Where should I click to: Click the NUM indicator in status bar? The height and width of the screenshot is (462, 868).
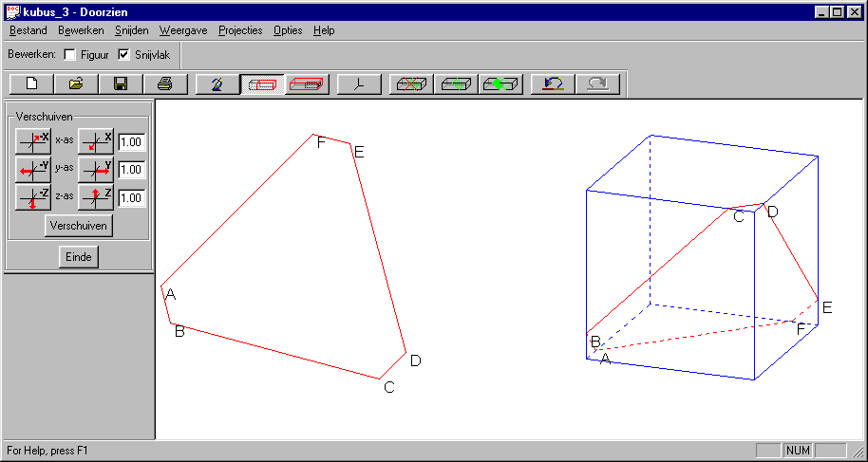point(798,451)
